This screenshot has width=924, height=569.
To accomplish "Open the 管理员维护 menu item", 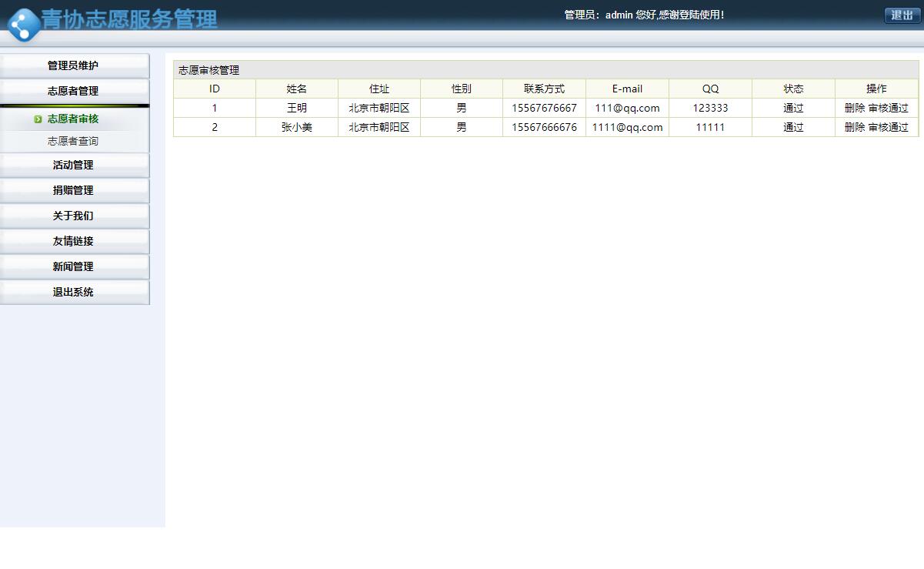I will 73,65.
